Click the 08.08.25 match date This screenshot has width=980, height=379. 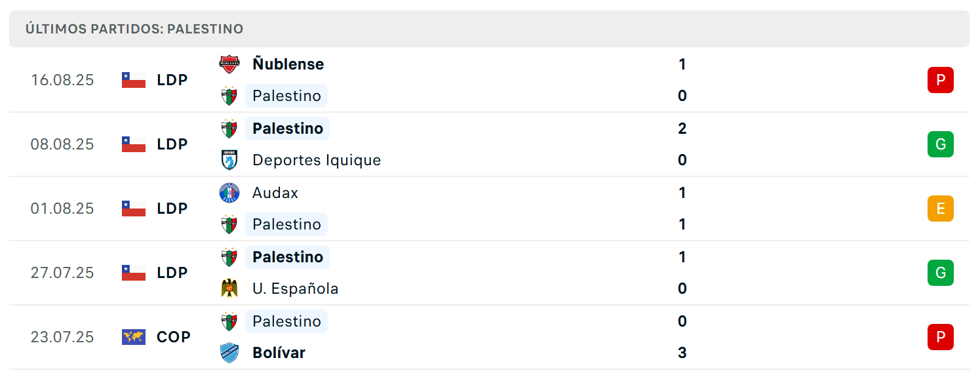point(62,144)
